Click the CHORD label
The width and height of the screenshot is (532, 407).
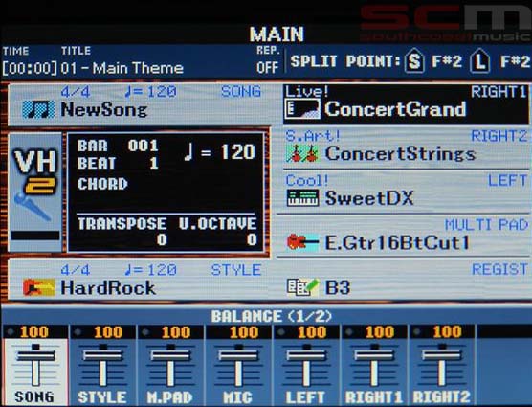point(102,184)
